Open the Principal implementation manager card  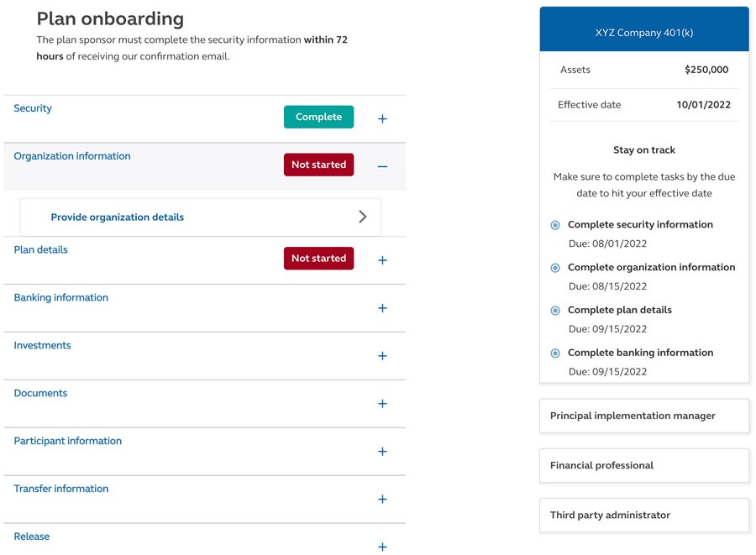(643, 415)
